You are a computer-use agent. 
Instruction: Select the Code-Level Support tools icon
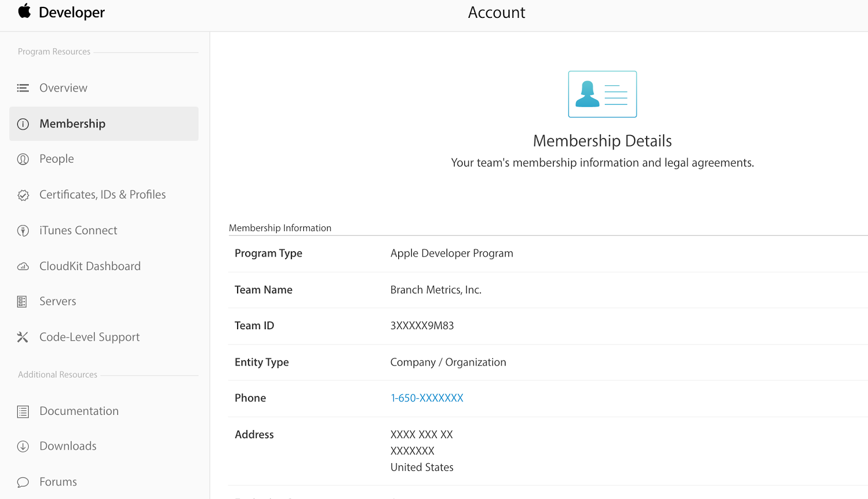click(23, 337)
